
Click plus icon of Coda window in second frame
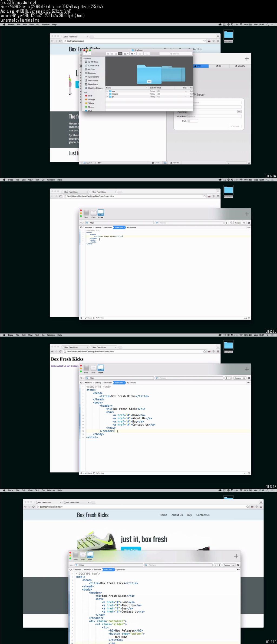tap(247, 214)
